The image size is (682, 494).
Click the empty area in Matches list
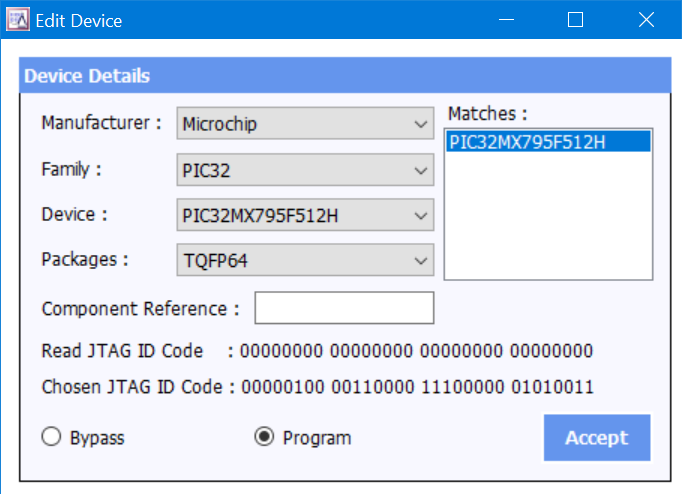coord(548,220)
